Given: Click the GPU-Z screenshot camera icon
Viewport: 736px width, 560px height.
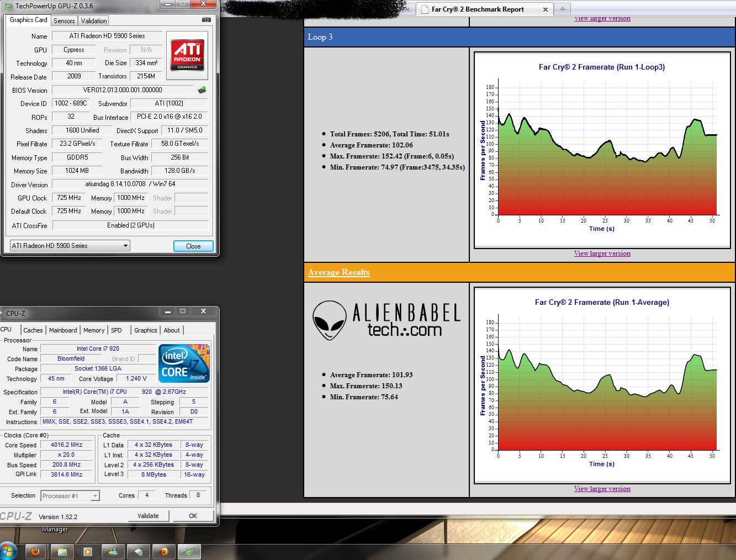Looking at the screenshot, I should [x=206, y=20].
